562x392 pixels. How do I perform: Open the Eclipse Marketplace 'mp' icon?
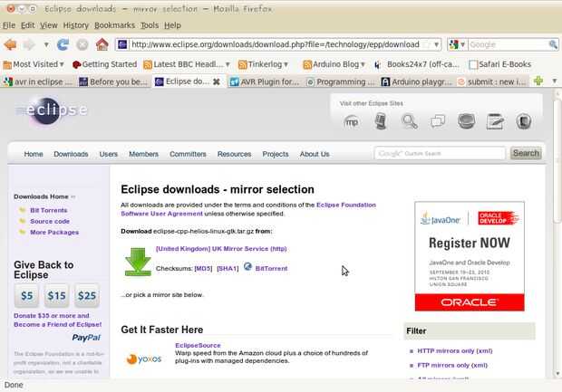click(x=352, y=122)
